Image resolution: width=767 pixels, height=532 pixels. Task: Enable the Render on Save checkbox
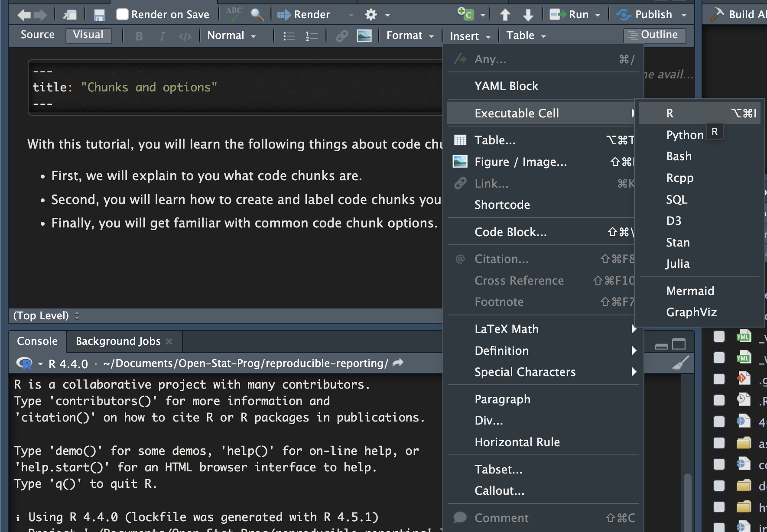(123, 15)
